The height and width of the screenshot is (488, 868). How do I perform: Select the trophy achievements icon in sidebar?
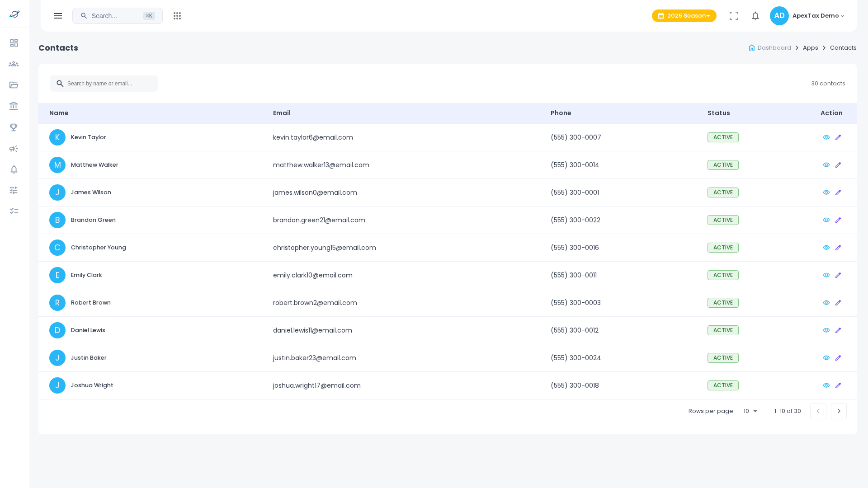point(14,127)
